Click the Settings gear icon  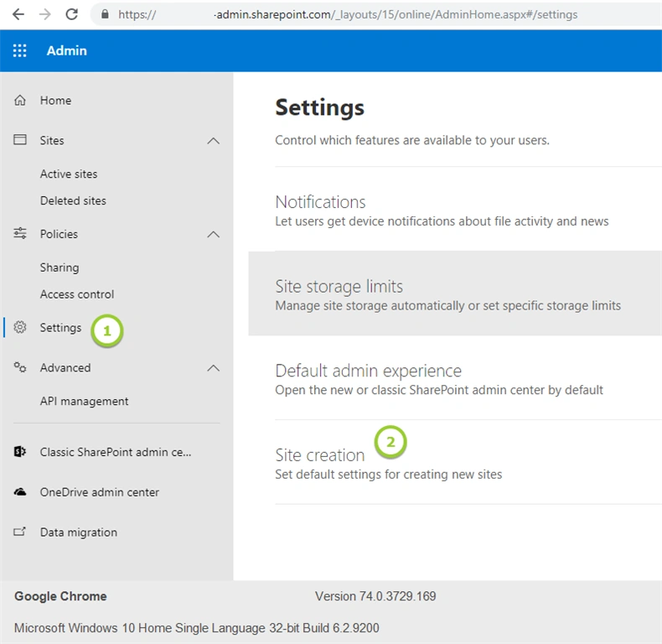(x=20, y=327)
